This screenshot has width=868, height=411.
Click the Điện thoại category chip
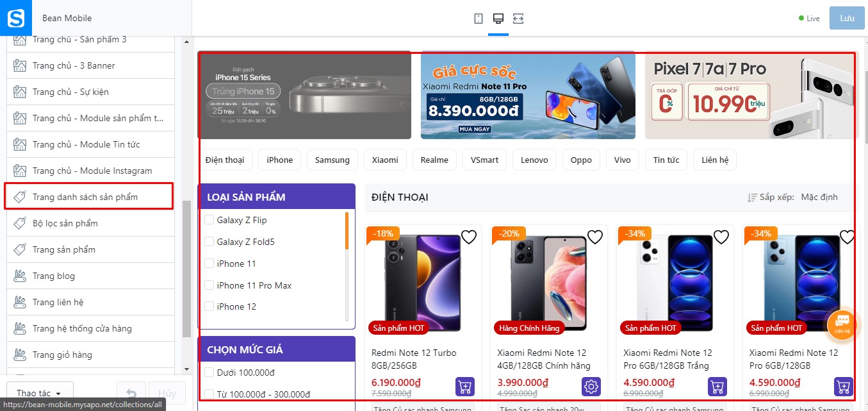(225, 160)
